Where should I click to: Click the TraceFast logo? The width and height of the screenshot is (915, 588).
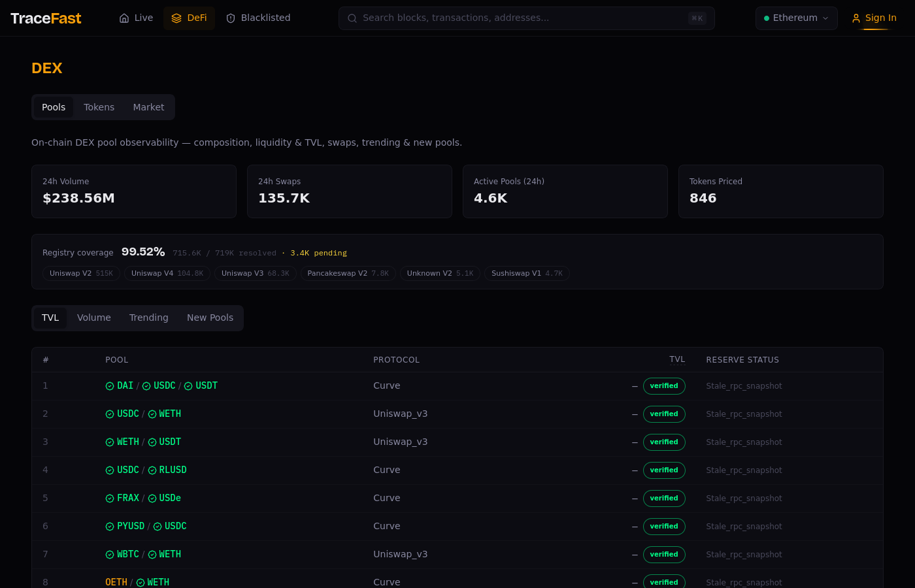click(x=46, y=18)
